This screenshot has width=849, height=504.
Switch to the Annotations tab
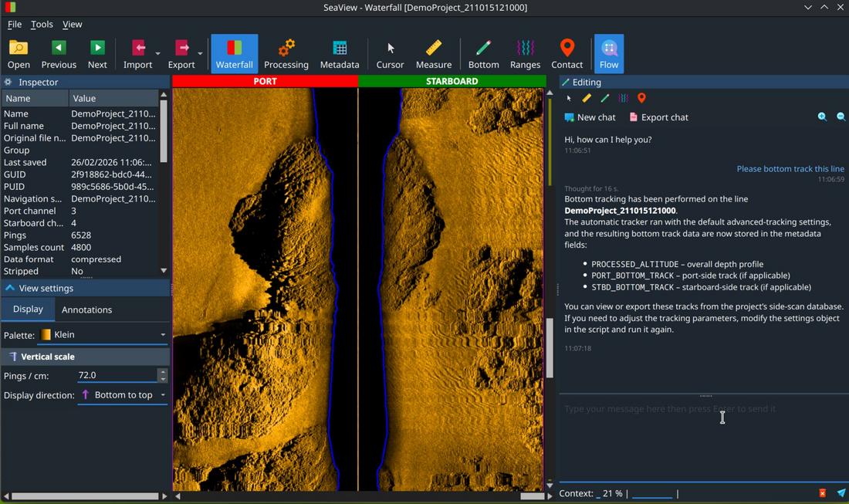pyautogui.click(x=86, y=310)
